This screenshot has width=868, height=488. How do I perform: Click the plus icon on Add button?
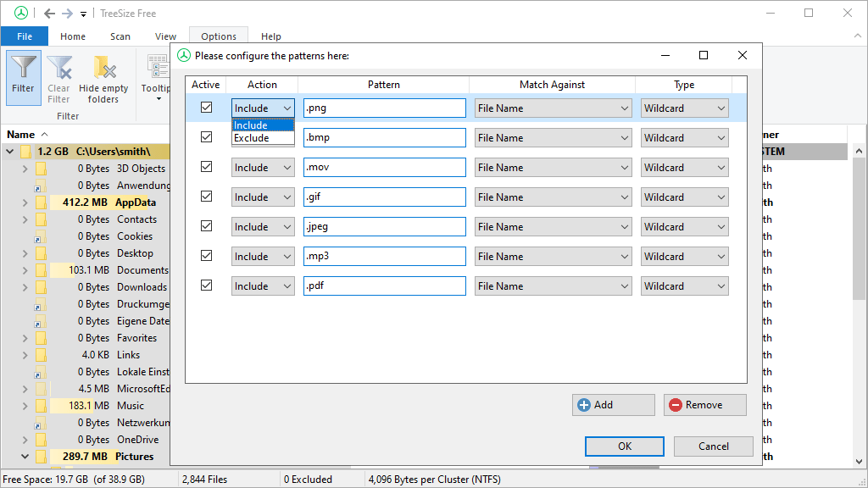584,405
